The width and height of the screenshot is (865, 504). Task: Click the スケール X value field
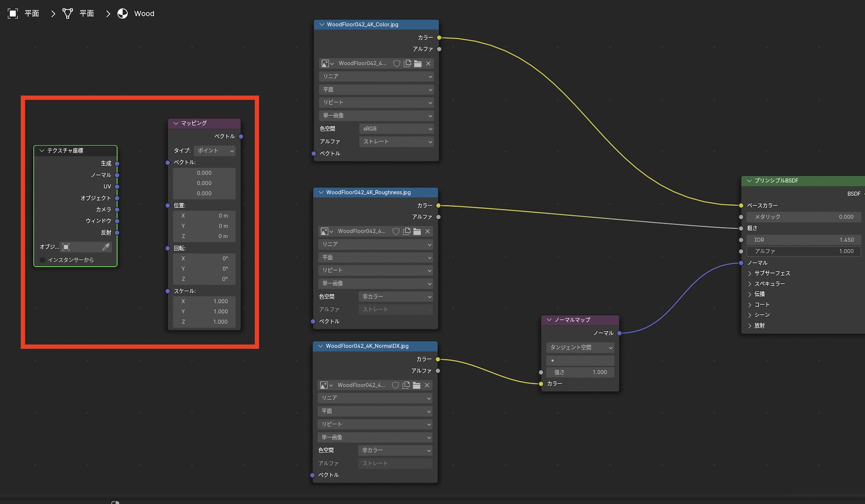click(204, 301)
